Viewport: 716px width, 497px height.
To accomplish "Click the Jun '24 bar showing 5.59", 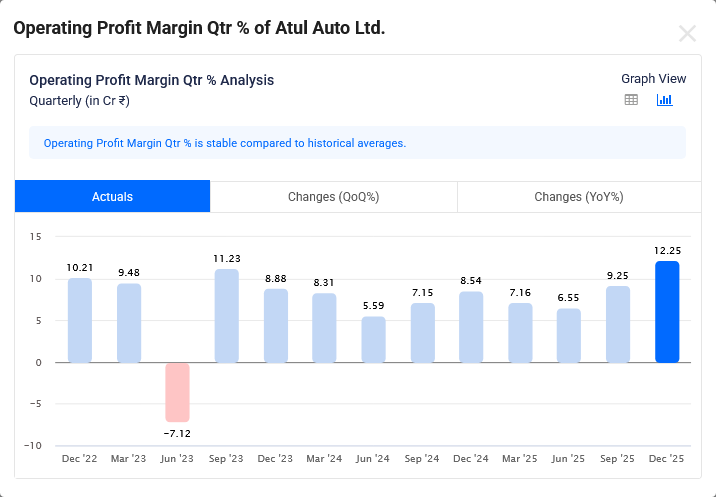I will click(373, 340).
